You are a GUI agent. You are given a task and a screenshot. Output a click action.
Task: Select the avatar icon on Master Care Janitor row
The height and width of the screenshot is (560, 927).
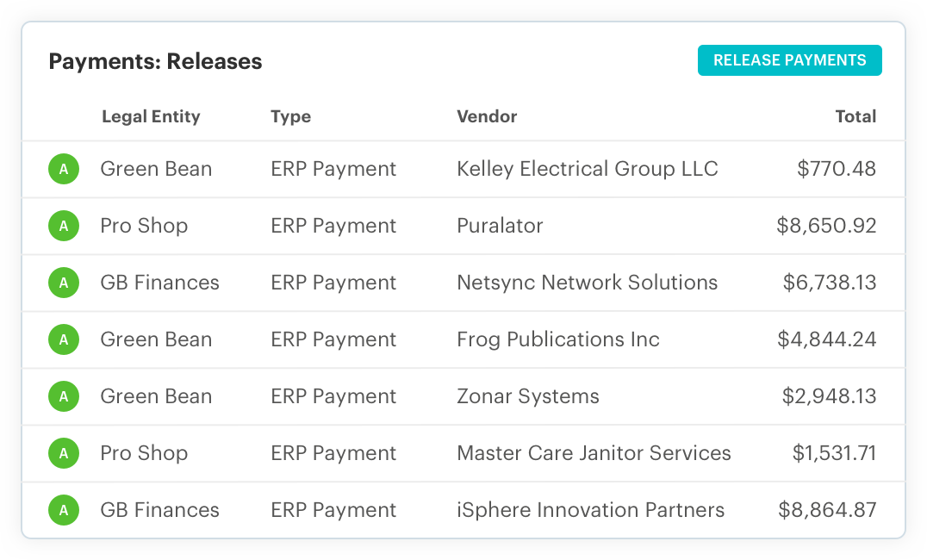click(64, 453)
